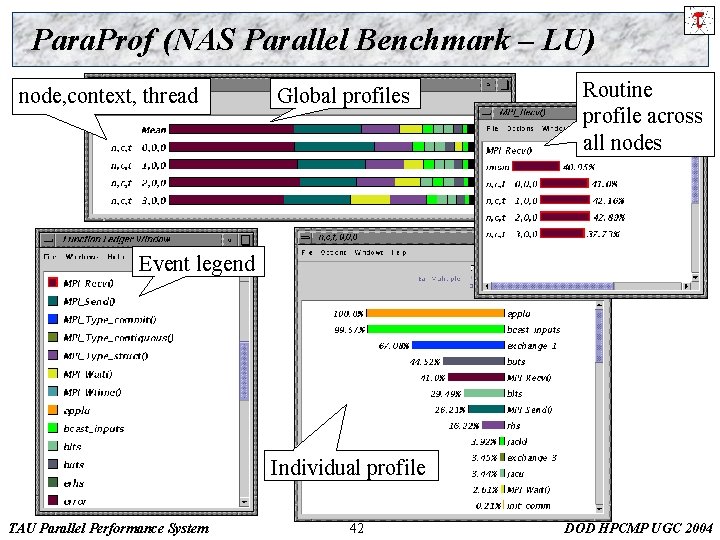720x540 pixels.
Task: Open Help menu in Function Ledger Window
Action: [x=115, y=256]
